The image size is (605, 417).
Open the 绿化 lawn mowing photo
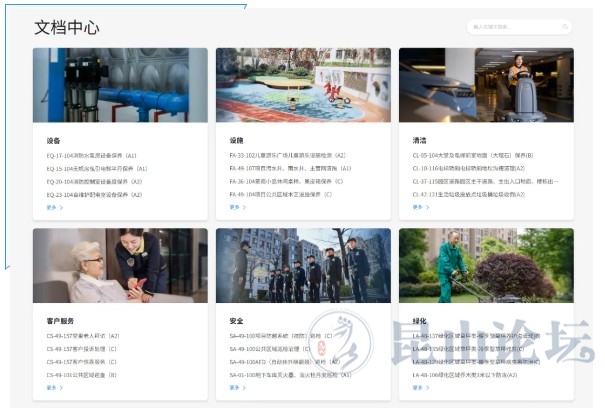coord(486,265)
